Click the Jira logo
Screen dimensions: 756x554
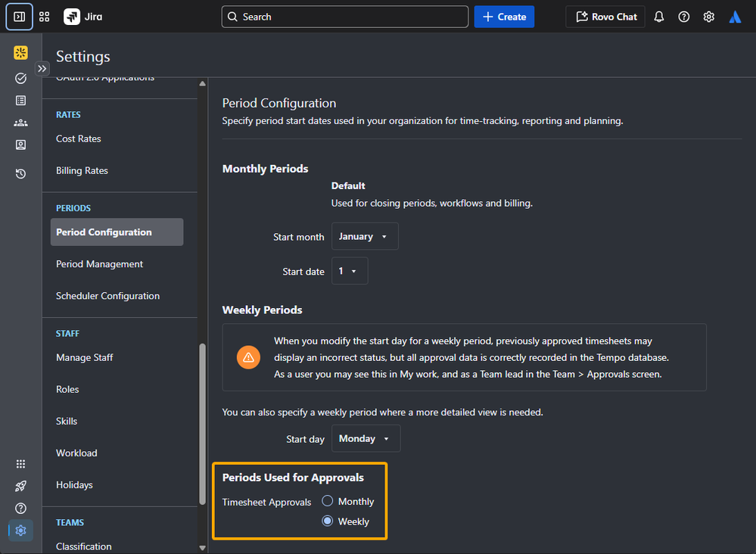(83, 17)
